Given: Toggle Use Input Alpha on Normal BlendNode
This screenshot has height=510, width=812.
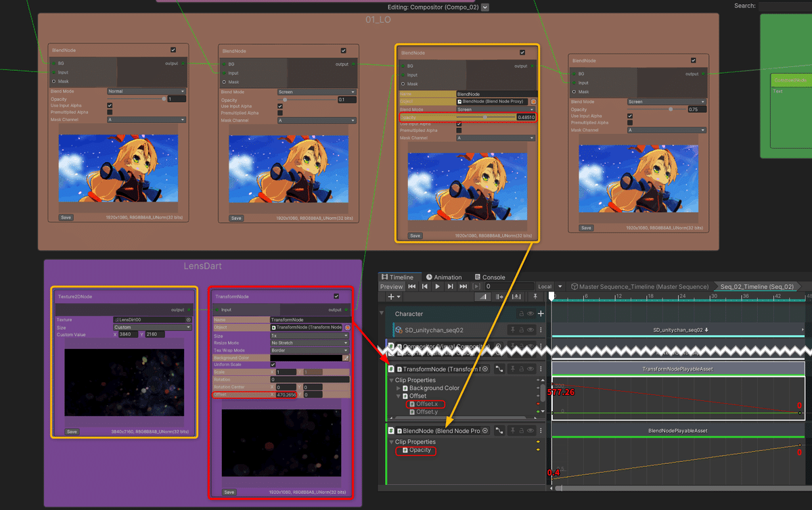Looking at the screenshot, I should (110, 106).
